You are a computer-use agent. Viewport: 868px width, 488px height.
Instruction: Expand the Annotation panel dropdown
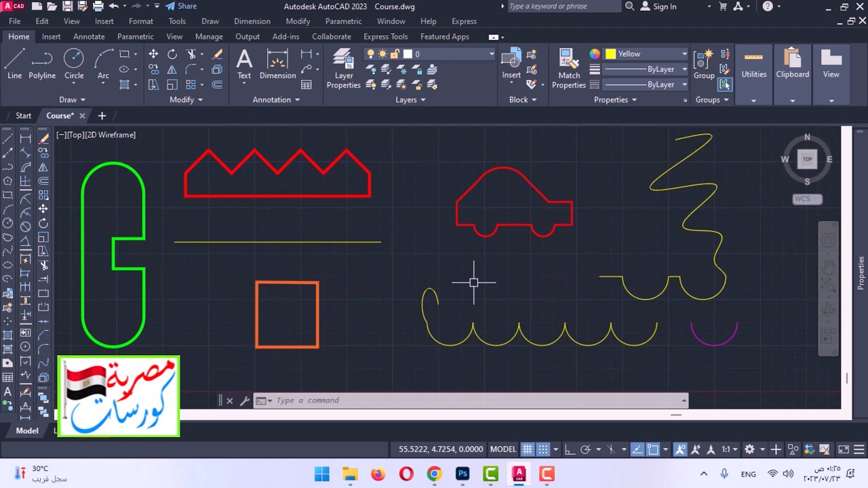tap(276, 100)
